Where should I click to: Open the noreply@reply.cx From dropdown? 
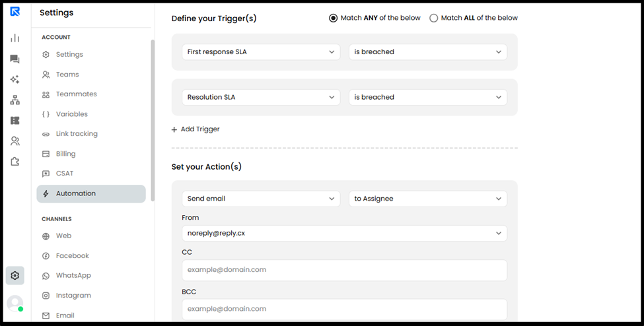click(344, 233)
